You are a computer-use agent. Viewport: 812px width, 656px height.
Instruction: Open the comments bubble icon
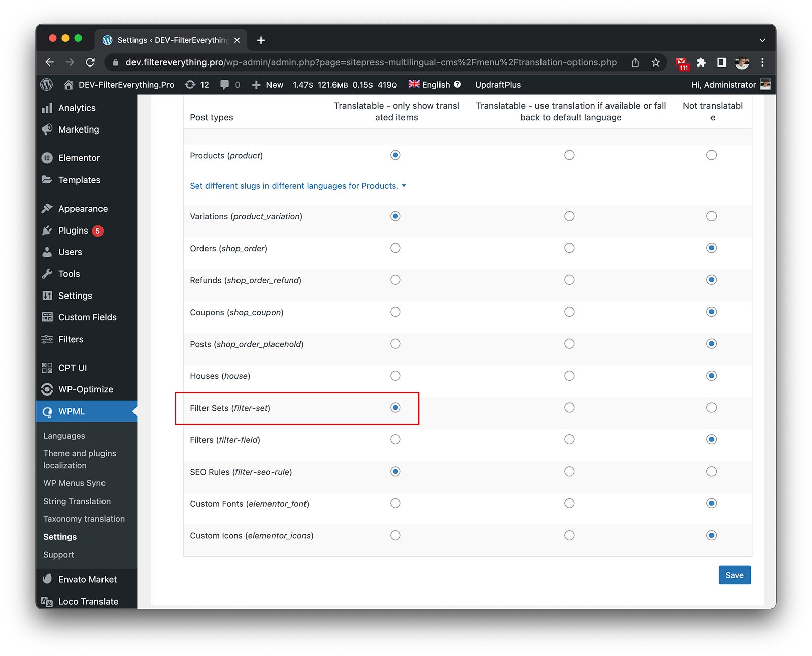[x=225, y=85]
